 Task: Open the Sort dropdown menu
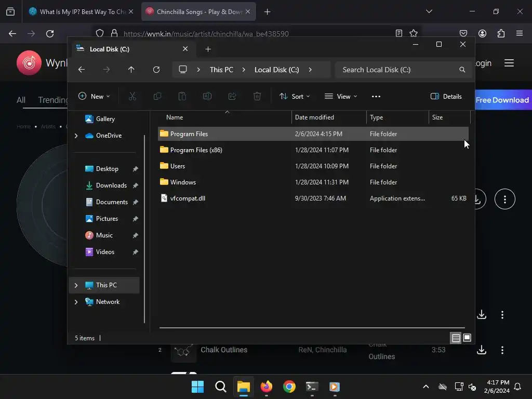(295, 96)
